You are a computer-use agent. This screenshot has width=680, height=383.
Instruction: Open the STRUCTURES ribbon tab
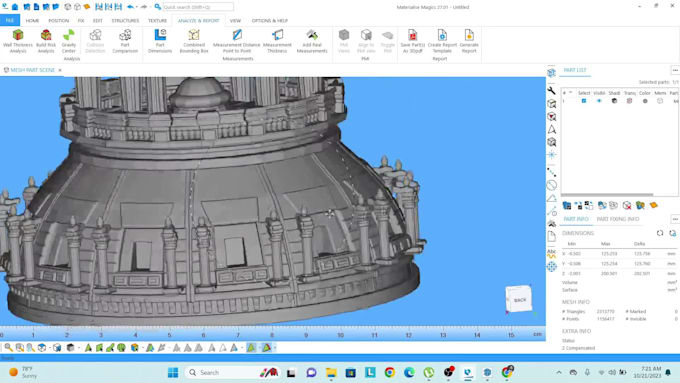click(125, 20)
